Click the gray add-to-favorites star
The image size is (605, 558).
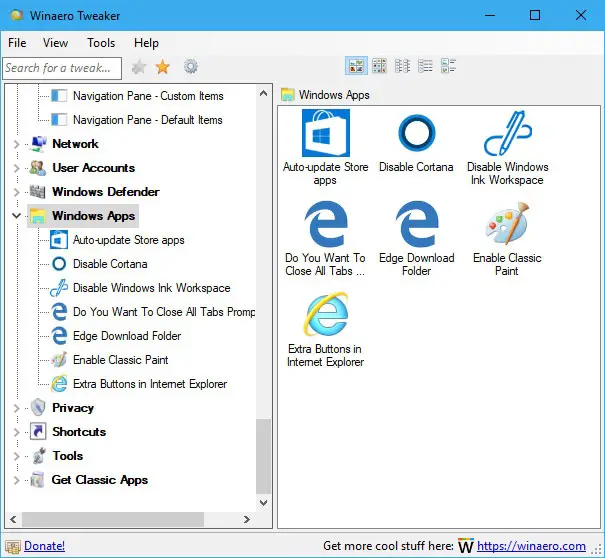(139, 67)
